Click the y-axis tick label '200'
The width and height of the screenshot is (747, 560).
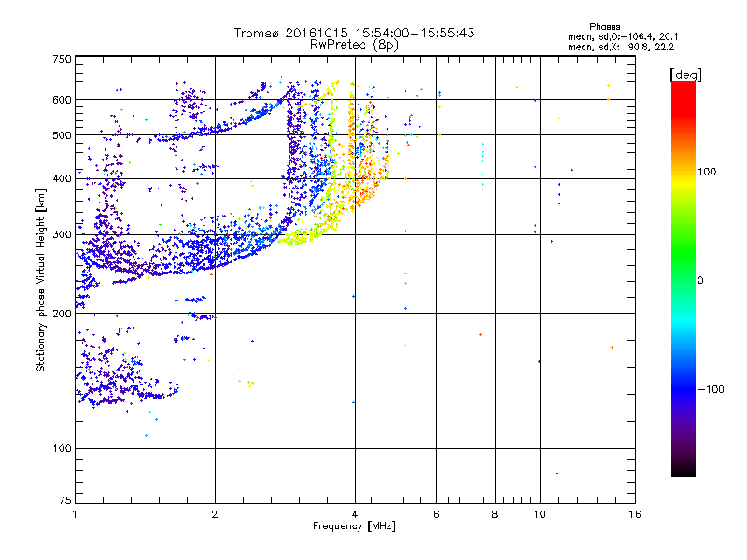[x=63, y=314]
